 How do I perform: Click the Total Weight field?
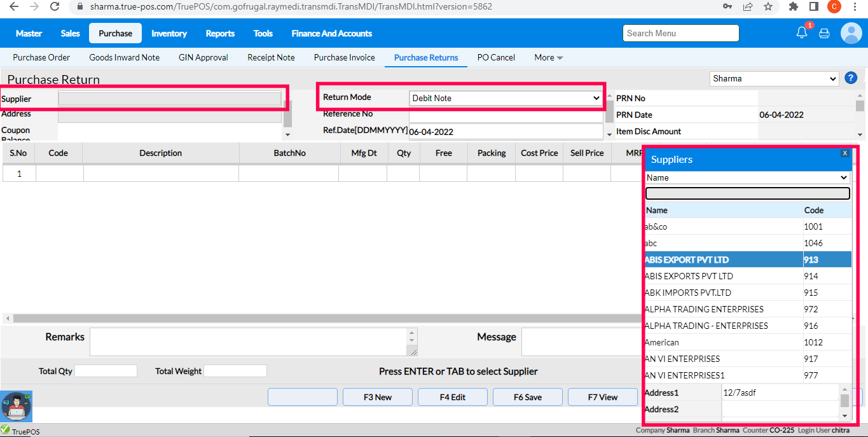(x=235, y=371)
